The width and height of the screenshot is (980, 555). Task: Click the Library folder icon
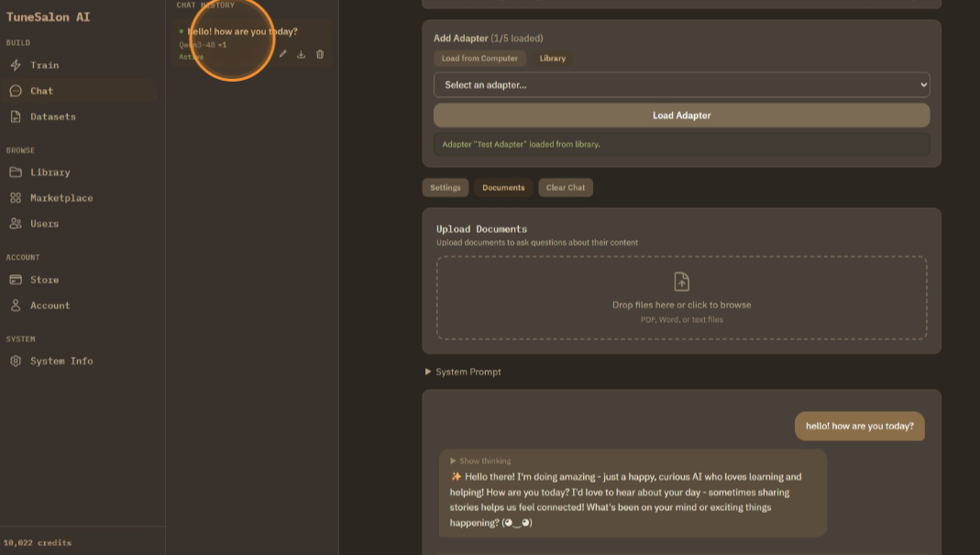(x=16, y=172)
